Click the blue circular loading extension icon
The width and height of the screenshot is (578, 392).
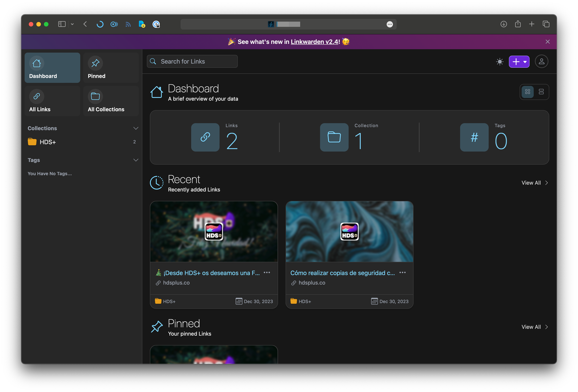tap(100, 24)
